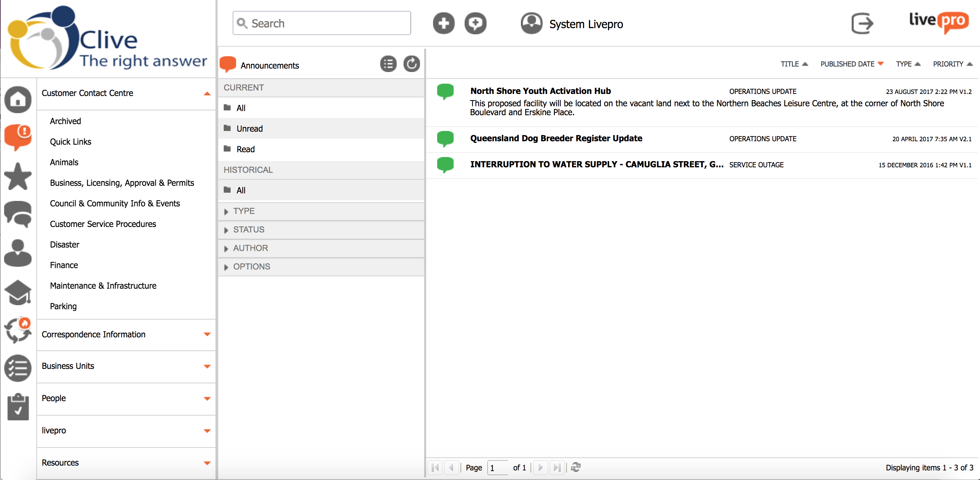Open North Shore Youth Activation Hub announcement

pyautogui.click(x=540, y=91)
